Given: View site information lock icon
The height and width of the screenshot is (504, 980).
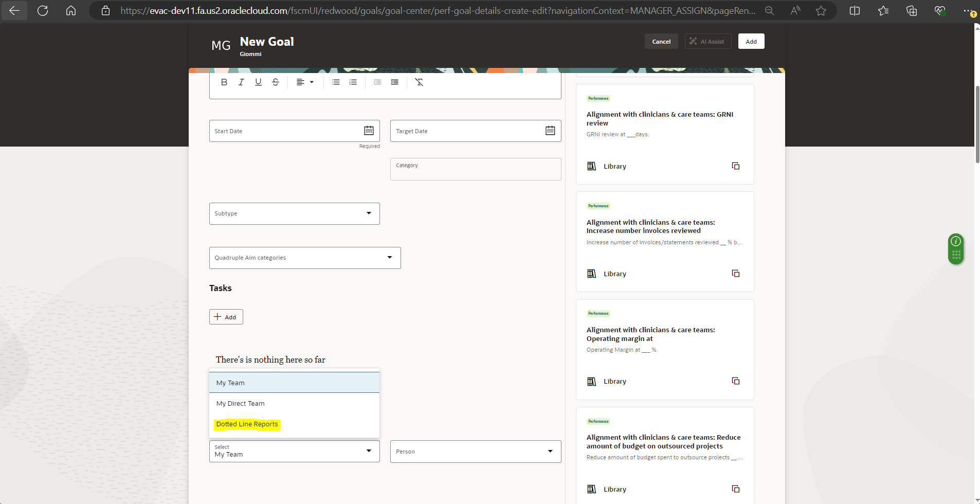Looking at the screenshot, I should click(x=105, y=10).
